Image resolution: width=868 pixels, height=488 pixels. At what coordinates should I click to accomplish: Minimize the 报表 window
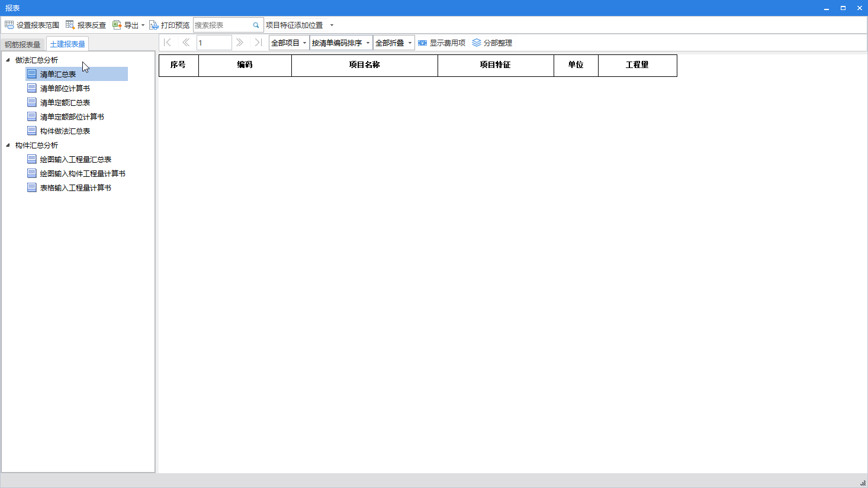827,8
